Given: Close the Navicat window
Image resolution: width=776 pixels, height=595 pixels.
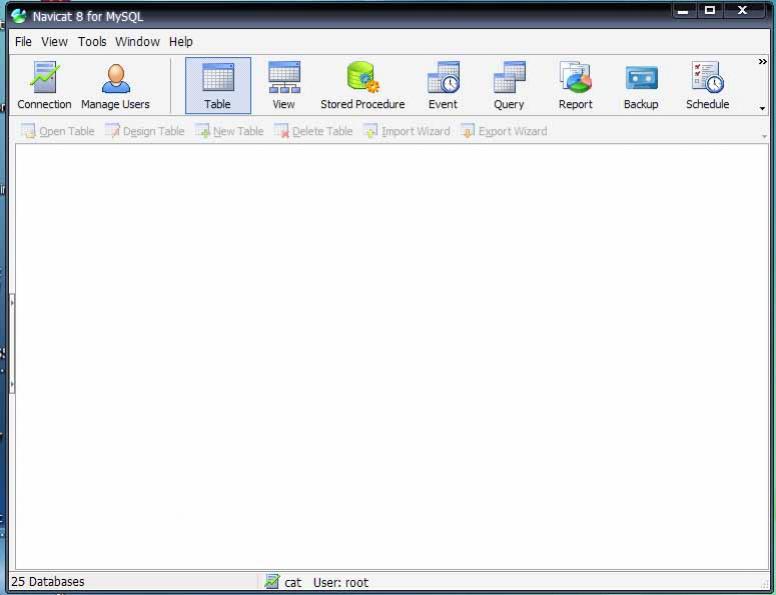Looking at the screenshot, I should (742, 10).
